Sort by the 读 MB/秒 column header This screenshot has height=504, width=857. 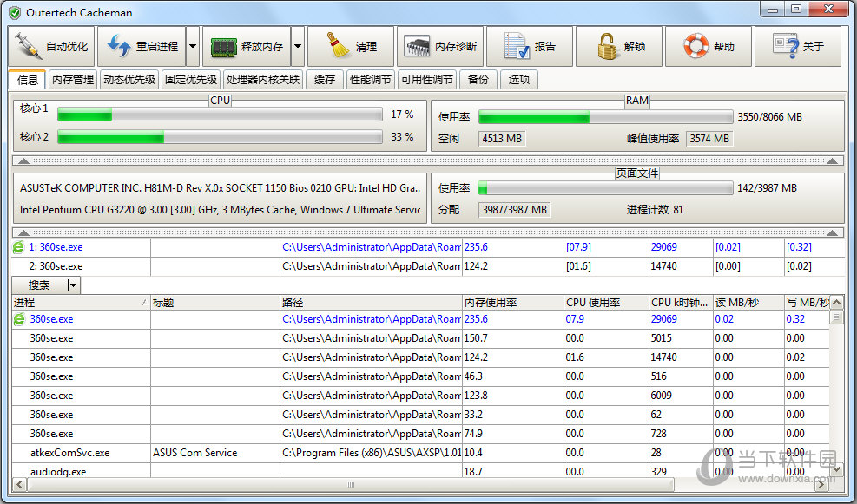click(x=748, y=303)
